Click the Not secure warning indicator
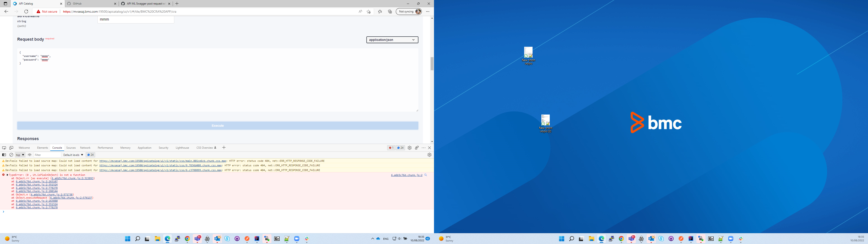Image resolution: width=868 pixels, height=244 pixels. pyautogui.click(x=47, y=12)
